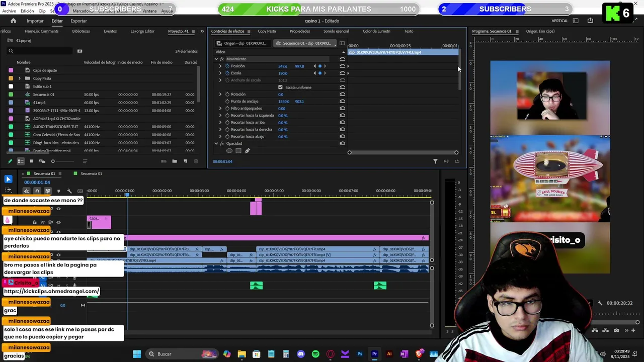Image resolution: width=644 pixels, height=362 pixels.
Task: Add keyframe for Posición
Action: (319, 66)
